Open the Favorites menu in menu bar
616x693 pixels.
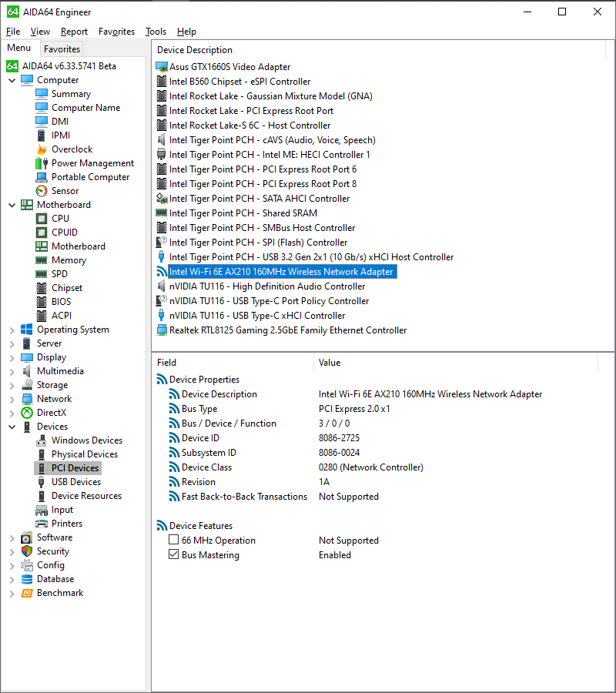(117, 32)
